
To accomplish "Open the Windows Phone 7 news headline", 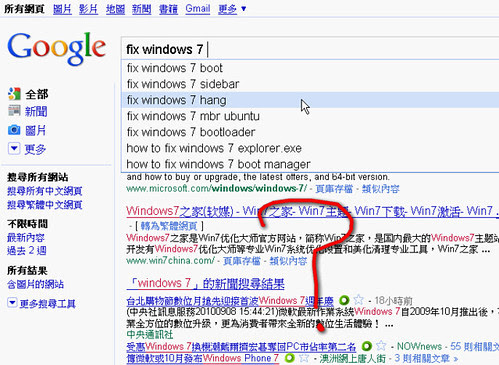I will tap(203, 358).
